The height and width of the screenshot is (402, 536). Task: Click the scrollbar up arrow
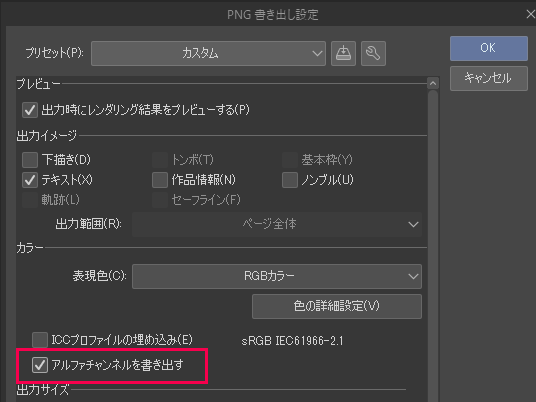[x=433, y=83]
